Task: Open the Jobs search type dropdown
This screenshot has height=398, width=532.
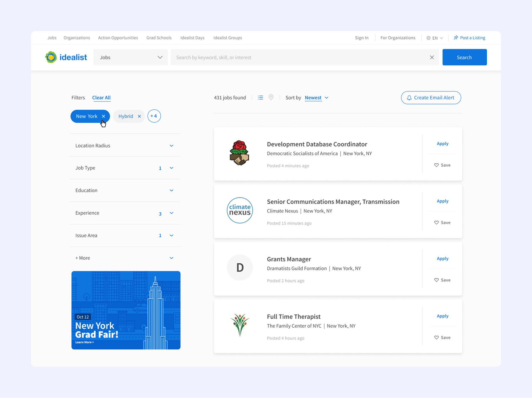Action: [x=131, y=57]
